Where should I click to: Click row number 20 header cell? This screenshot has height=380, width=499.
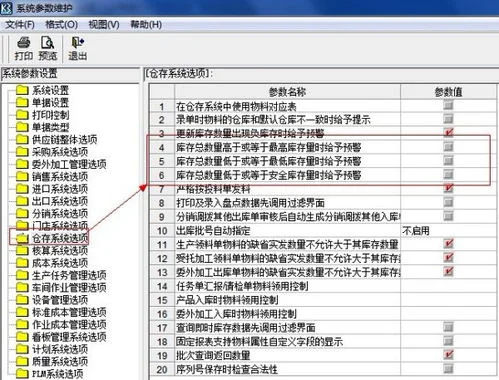pyautogui.click(x=162, y=369)
